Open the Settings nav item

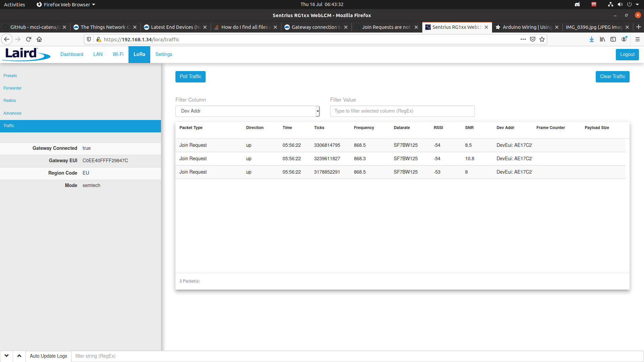coord(164,54)
